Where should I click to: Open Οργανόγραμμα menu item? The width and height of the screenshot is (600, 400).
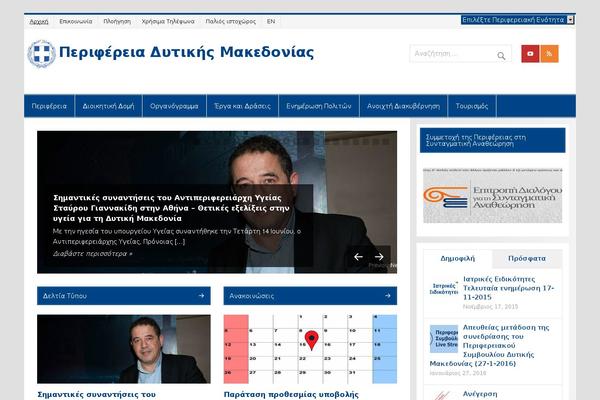[x=174, y=106]
